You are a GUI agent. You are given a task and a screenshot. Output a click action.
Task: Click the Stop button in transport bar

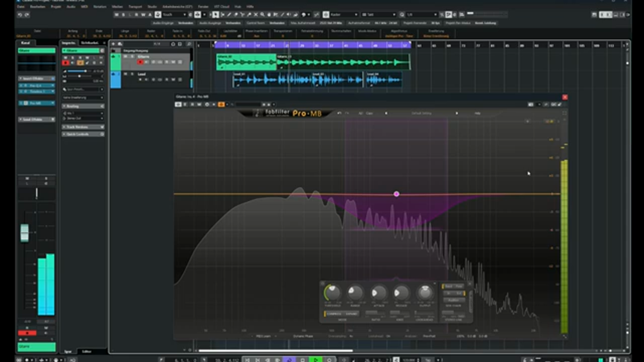(x=303, y=360)
